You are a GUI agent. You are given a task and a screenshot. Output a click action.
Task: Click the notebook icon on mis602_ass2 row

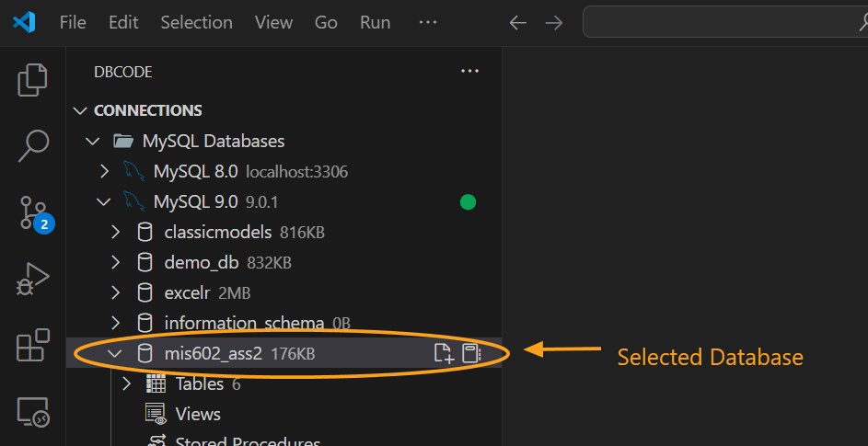pyautogui.click(x=471, y=353)
